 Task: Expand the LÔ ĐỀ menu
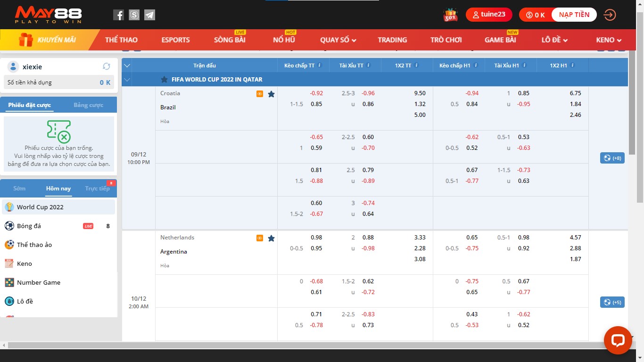(x=554, y=40)
